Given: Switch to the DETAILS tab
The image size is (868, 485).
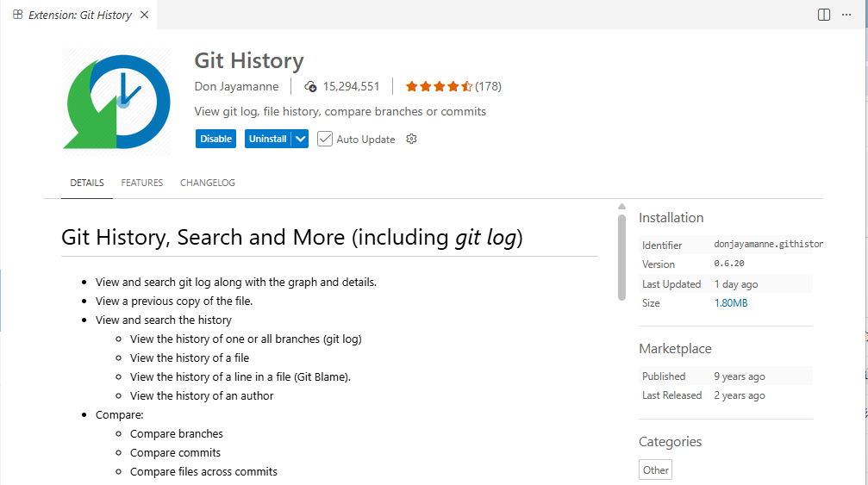Looking at the screenshot, I should coord(87,183).
